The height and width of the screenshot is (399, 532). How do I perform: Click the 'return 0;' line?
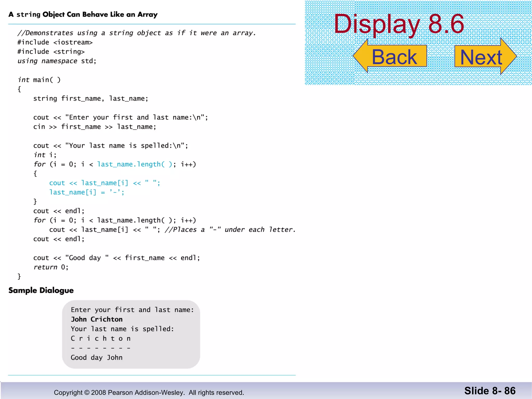pyautogui.click(x=51, y=267)
